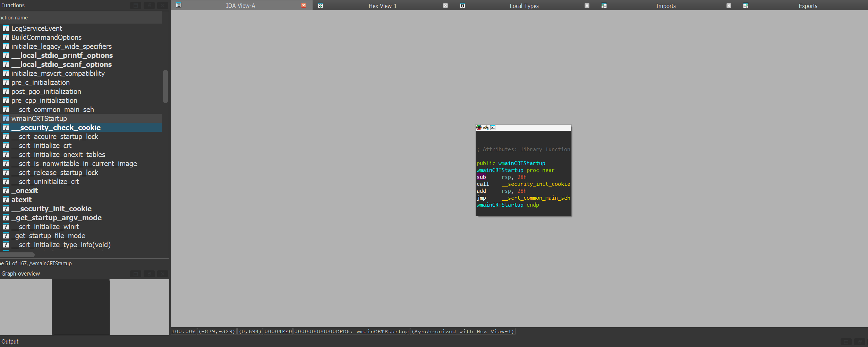Image resolution: width=868 pixels, height=347 pixels.
Task: Close the Hex View-1 tab
Action: (x=445, y=6)
